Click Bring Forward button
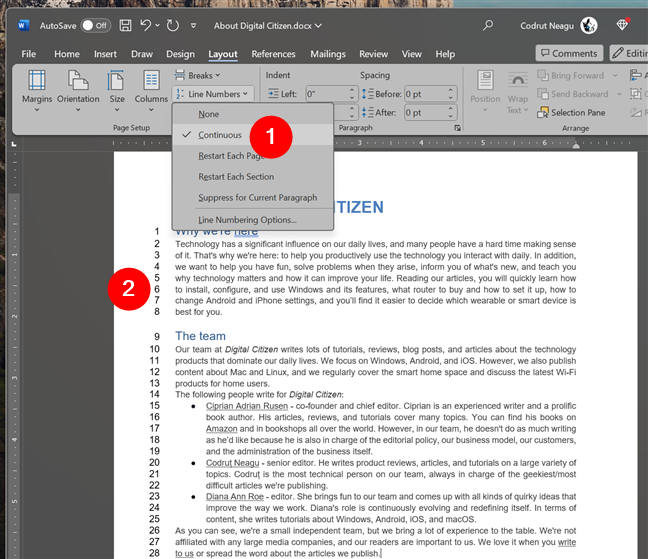Viewport: 648px width, 559px height. pos(571,76)
